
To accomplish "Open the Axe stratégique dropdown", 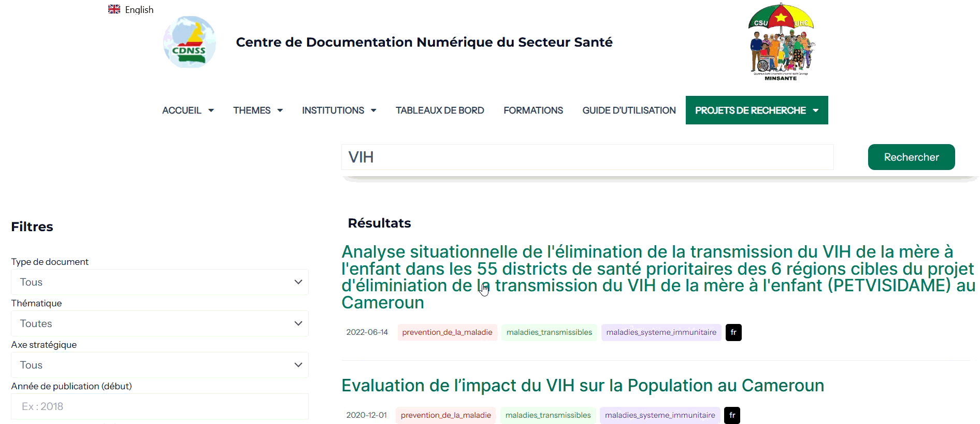I will (160, 365).
